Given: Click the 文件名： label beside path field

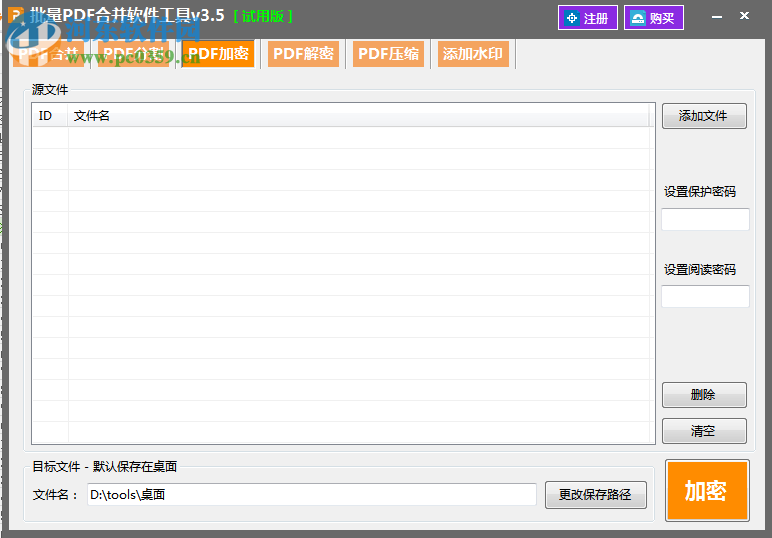Looking at the screenshot, I should [56, 495].
